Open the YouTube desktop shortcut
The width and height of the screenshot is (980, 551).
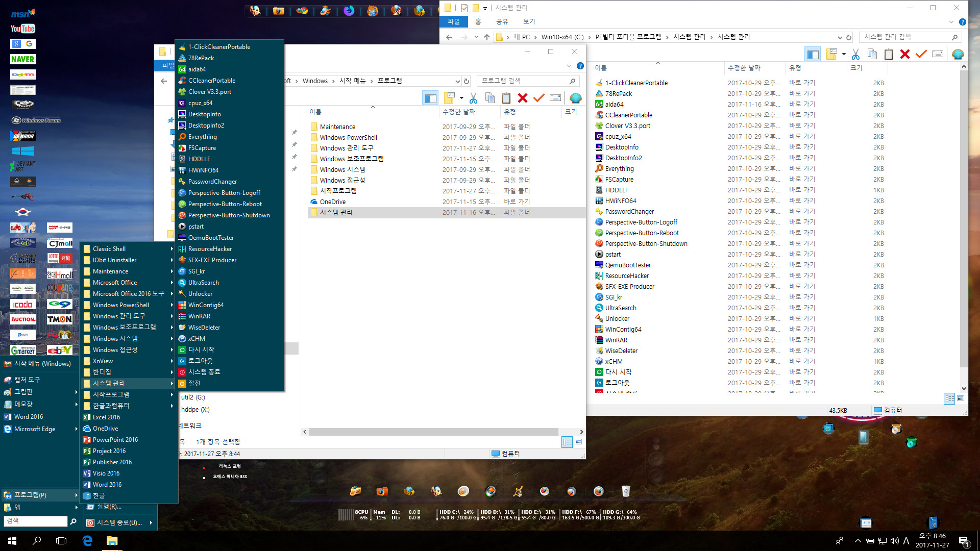[23, 29]
